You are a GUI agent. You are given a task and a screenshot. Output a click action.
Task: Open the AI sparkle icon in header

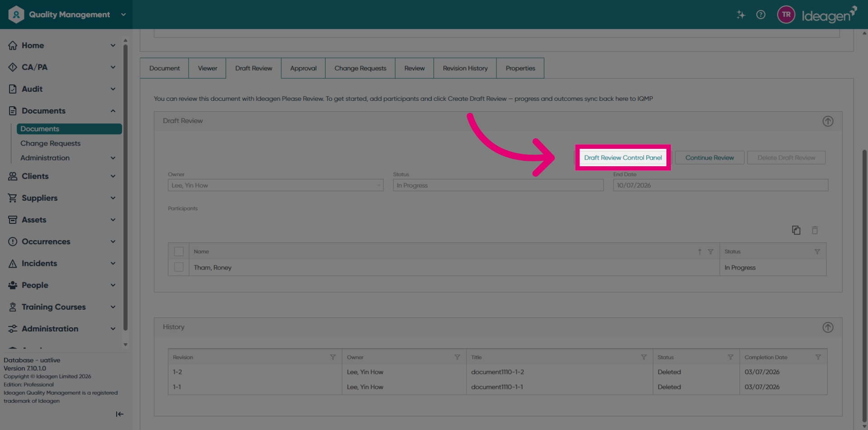[741, 14]
